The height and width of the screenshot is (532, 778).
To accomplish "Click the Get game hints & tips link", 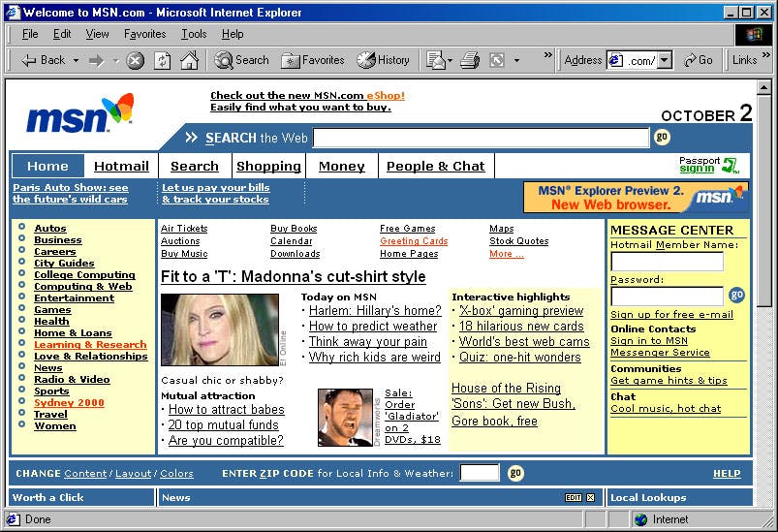I will [x=669, y=380].
